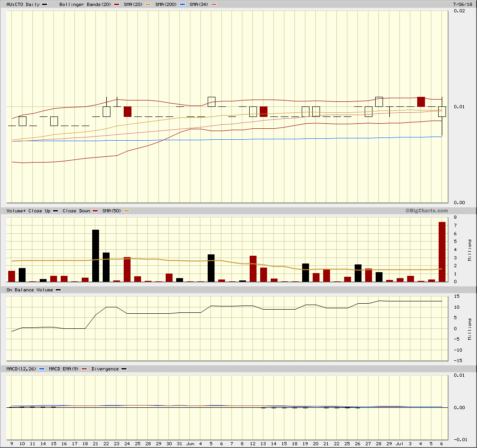
Task: Click the red candlestick above date 24
Action: 127,112
